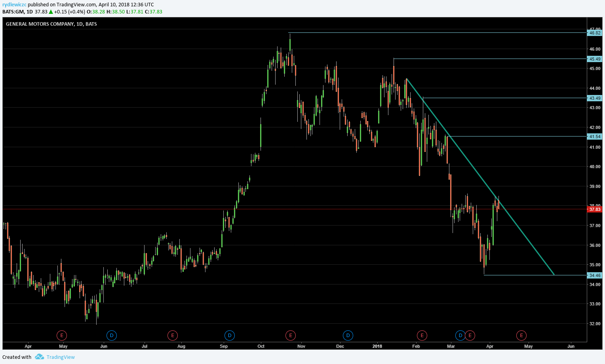The height and width of the screenshot is (364, 605).
Task: Click the 42.00 price axis label
Action: [595, 127]
